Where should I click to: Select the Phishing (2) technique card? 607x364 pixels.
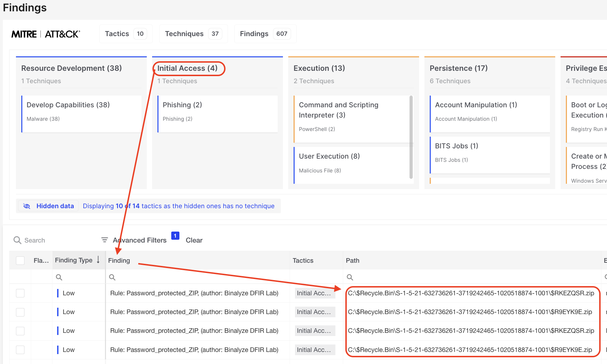pos(217,114)
